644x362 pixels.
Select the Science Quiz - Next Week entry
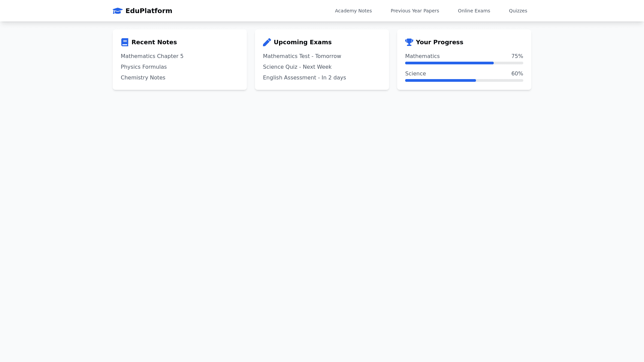click(x=297, y=67)
